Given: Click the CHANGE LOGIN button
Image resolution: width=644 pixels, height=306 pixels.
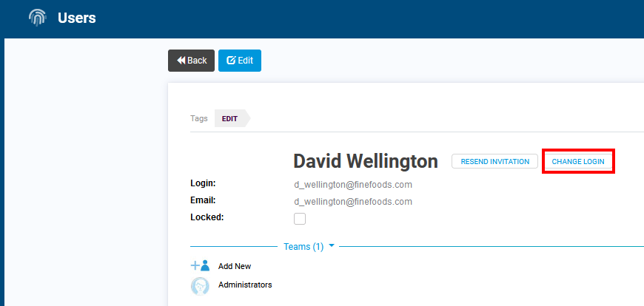Looking at the screenshot, I should (x=578, y=161).
